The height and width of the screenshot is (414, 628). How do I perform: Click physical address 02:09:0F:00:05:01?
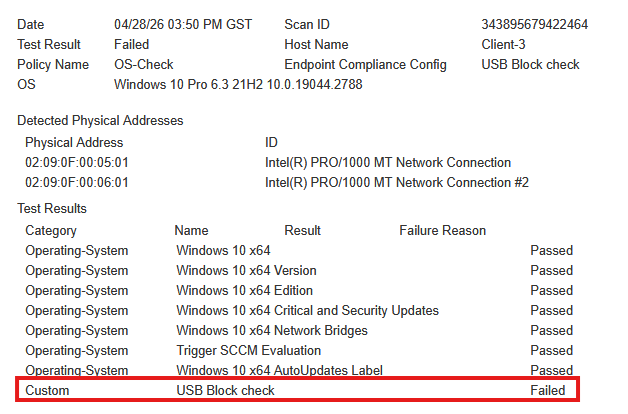coord(76,163)
